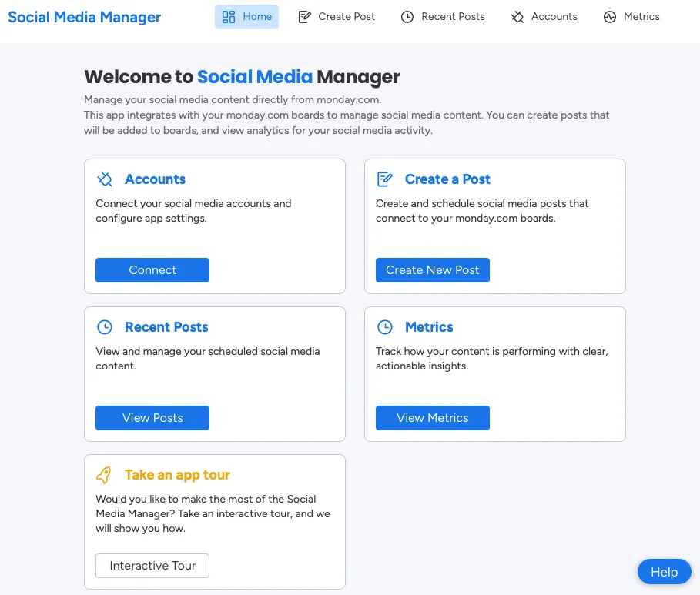Click the Recent Posts clock icon in navigation
The image size is (700, 595).
point(407,17)
